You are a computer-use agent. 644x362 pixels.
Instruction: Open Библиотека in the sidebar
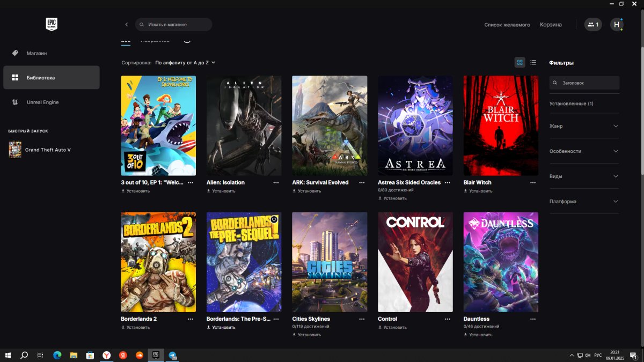pos(52,78)
